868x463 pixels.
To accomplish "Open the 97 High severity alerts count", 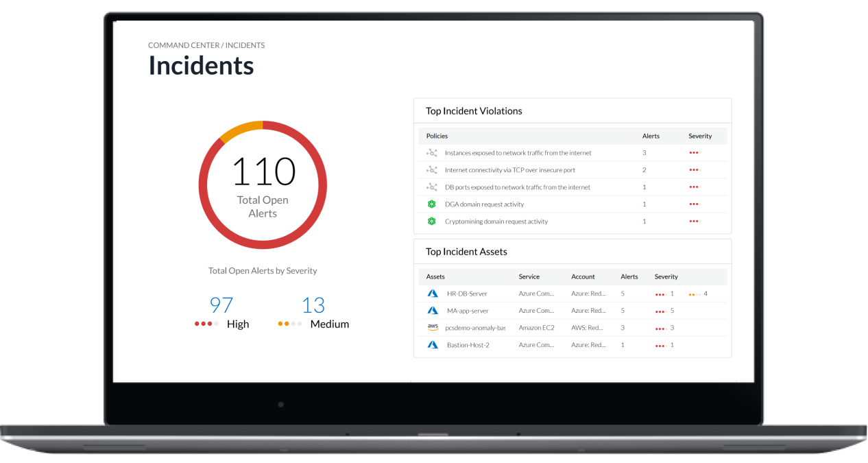I will pyautogui.click(x=221, y=305).
